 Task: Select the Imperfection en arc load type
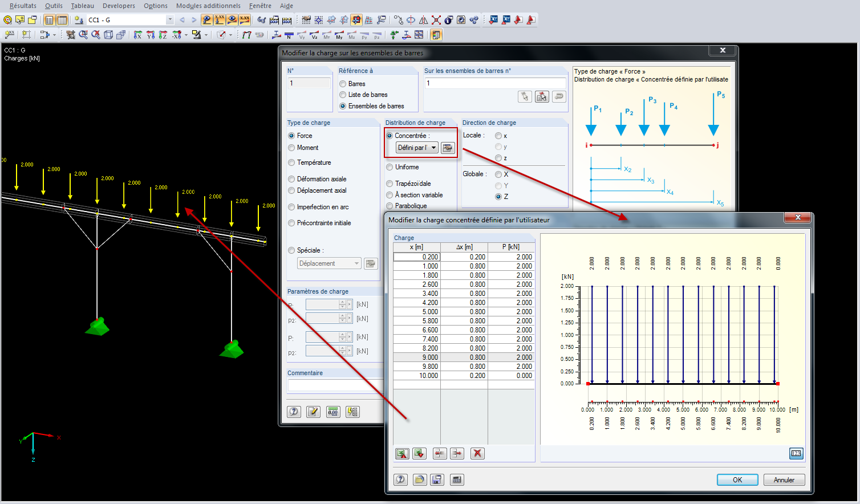(291, 207)
